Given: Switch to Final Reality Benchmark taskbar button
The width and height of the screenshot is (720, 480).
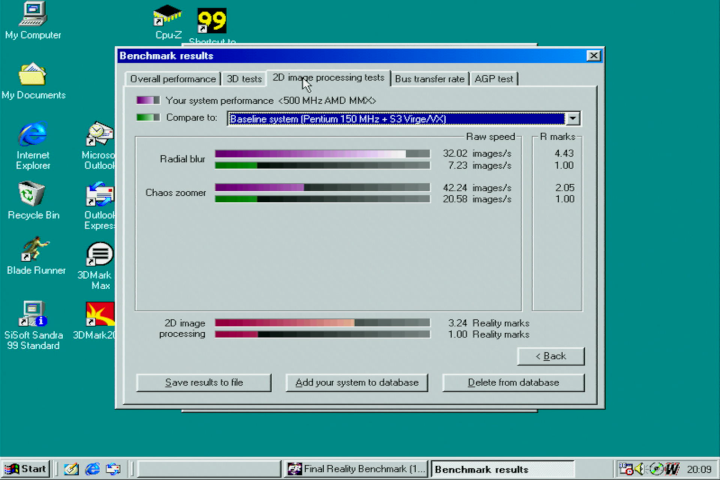Looking at the screenshot, I should tap(356, 469).
